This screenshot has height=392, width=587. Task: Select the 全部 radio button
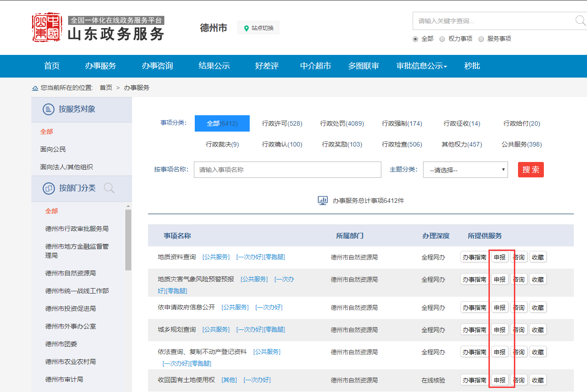pos(415,39)
